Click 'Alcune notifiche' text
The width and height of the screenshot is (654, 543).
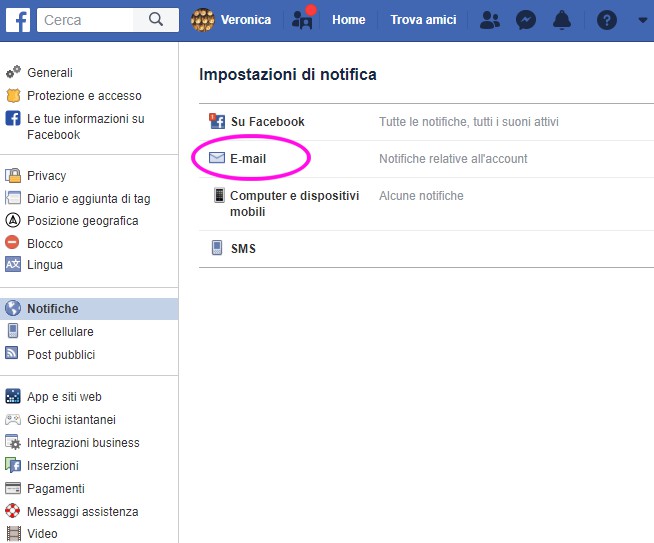click(x=421, y=196)
